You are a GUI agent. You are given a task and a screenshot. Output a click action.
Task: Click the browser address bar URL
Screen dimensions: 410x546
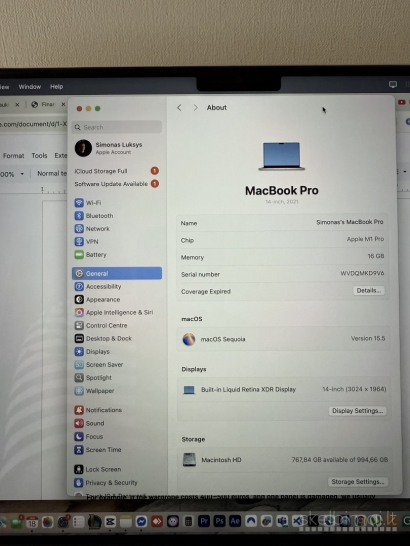(33, 124)
